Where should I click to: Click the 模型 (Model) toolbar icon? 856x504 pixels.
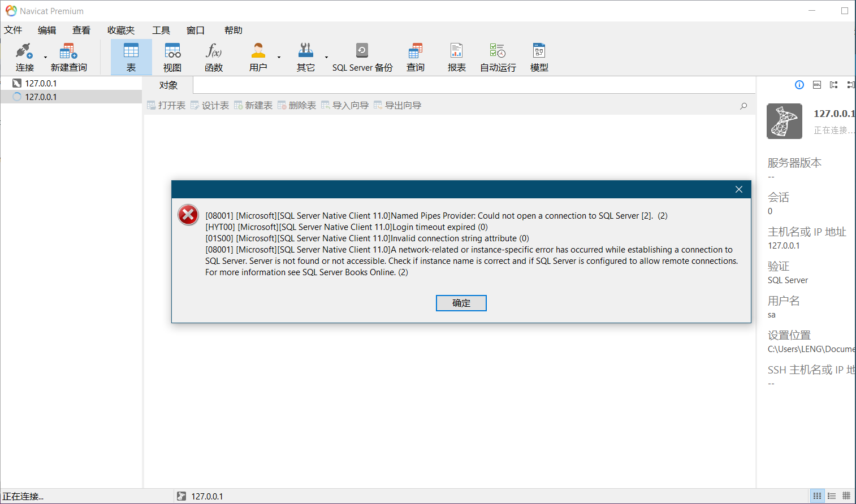(539, 57)
